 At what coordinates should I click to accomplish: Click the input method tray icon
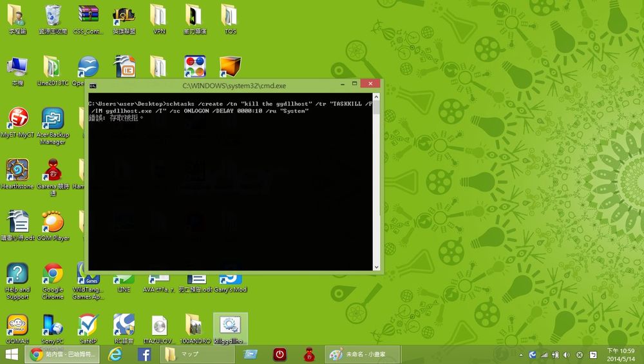click(x=593, y=355)
